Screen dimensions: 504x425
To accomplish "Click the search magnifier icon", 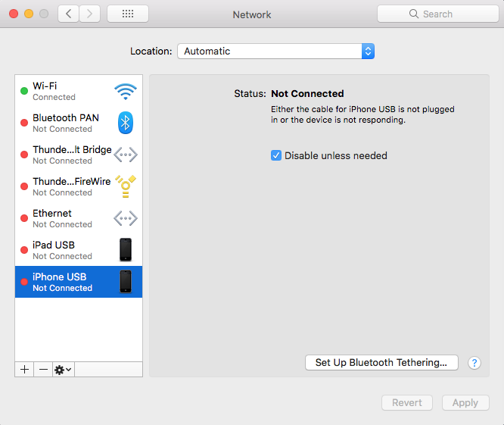I will (x=414, y=14).
